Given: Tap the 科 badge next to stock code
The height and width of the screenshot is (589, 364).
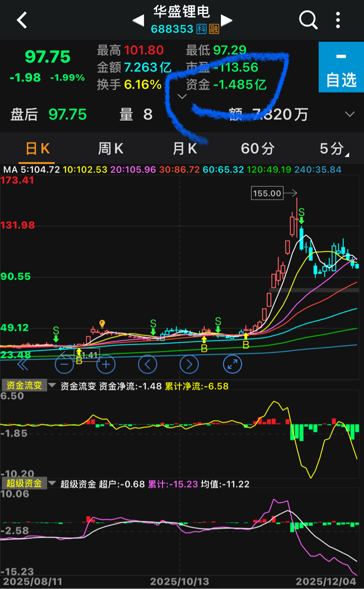Looking at the screenshot, I should point(201,29).
